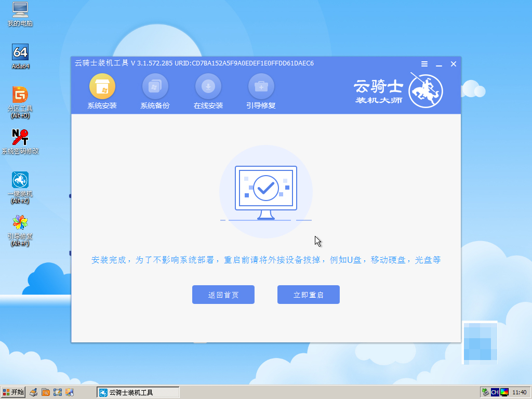Open 引导修复 (Alt+F) desktop icon

[20, 230]
